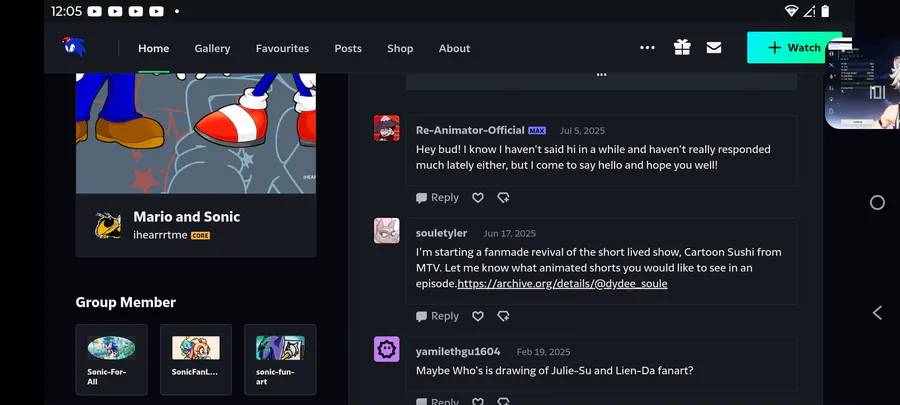Viewport: 900px width, 405px height.
Task: Tap the Android home circle button
Action: (877, 202)
